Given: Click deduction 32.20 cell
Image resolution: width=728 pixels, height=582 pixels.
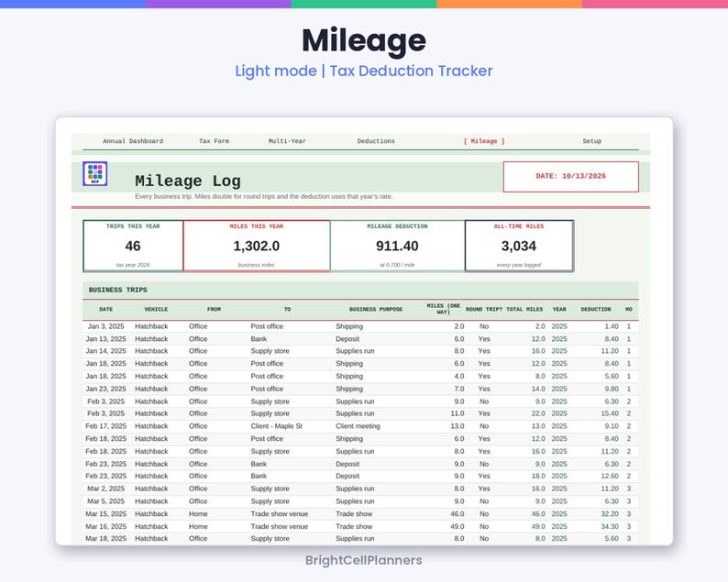Looking at the screenshot, I should pyautogui.click(x=610, y=514).
